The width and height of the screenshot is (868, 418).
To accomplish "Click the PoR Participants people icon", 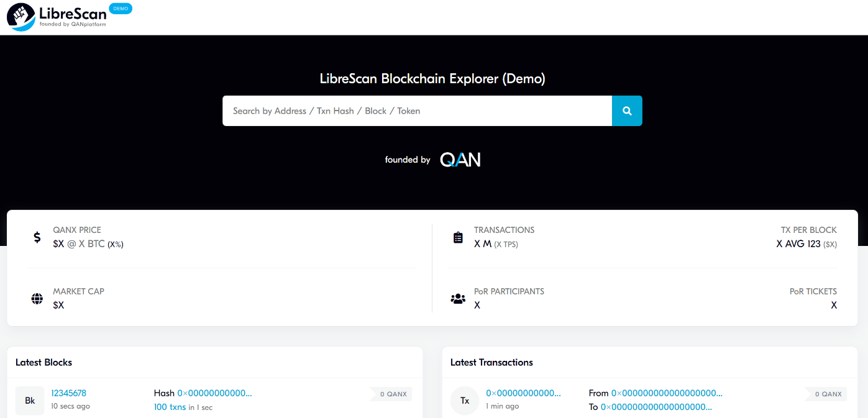I will (x=458, y=299).
